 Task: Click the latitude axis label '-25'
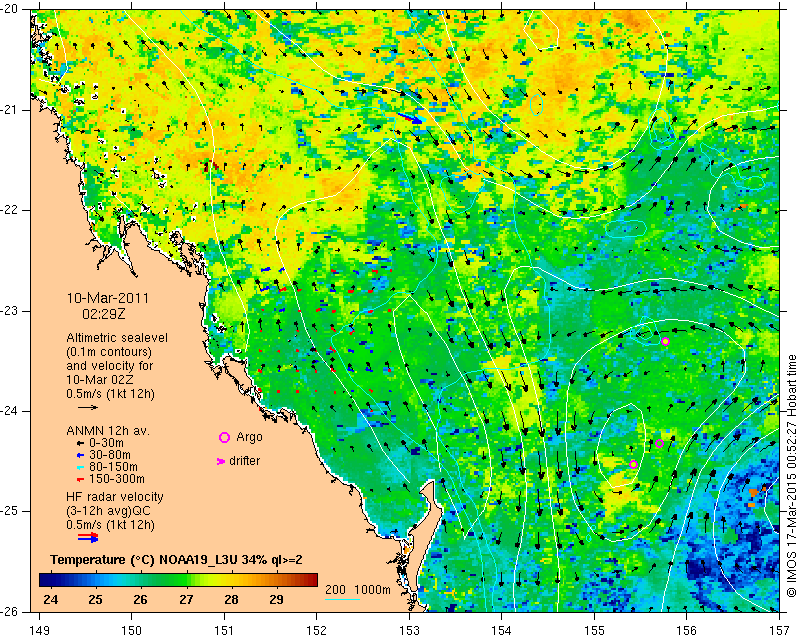(11, 511)
